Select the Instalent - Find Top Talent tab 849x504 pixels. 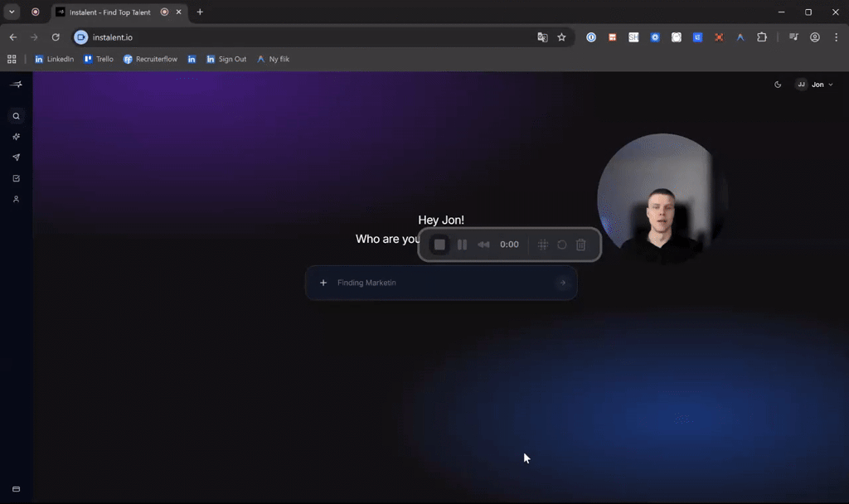tap(119, 12)
